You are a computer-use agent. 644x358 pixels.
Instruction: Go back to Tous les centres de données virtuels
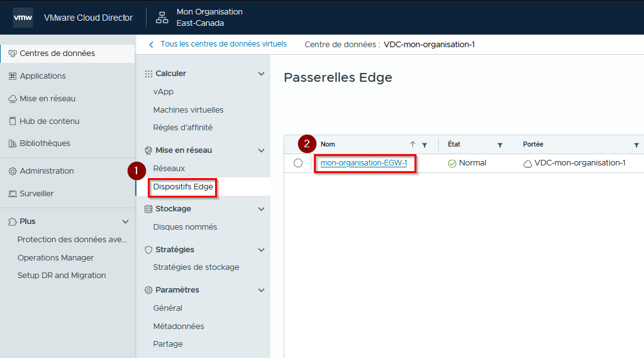pos(223,44)
